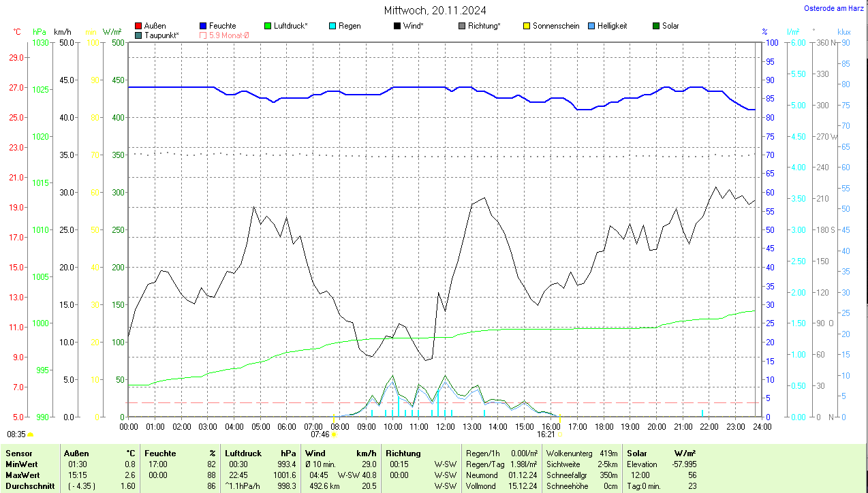
Task: Open the Osterode am Harz link
Action: click(x=833, y=8)
